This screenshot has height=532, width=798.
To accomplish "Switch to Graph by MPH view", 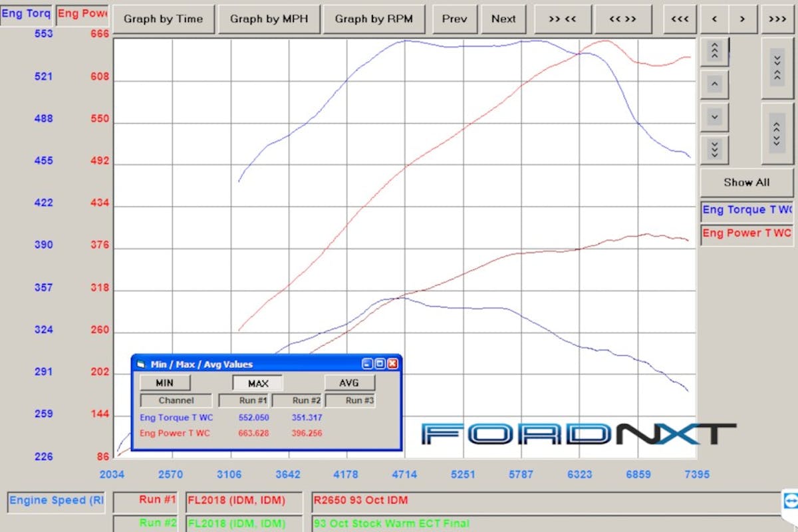I will pyautogui.click(x=269, y=19).
